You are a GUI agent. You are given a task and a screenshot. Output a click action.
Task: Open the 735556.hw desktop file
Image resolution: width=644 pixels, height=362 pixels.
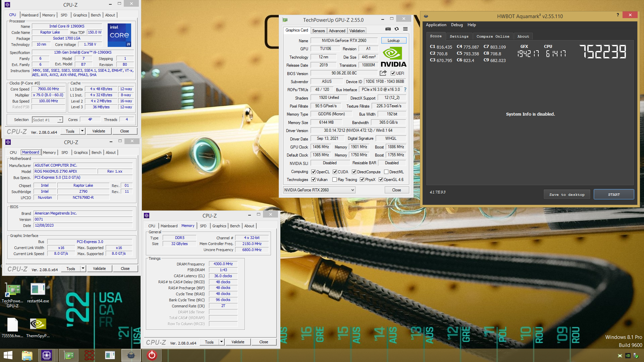12,328
